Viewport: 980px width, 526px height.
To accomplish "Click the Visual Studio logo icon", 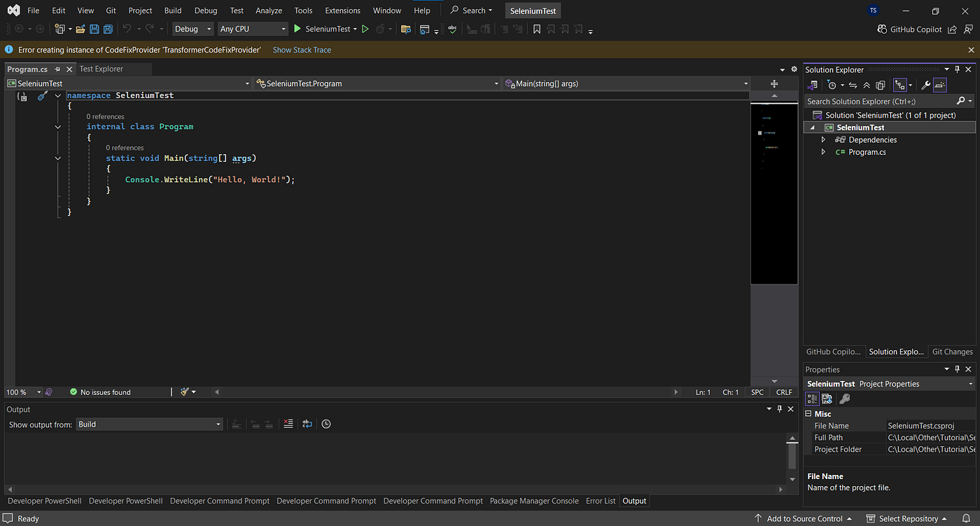I will (13, 11).
